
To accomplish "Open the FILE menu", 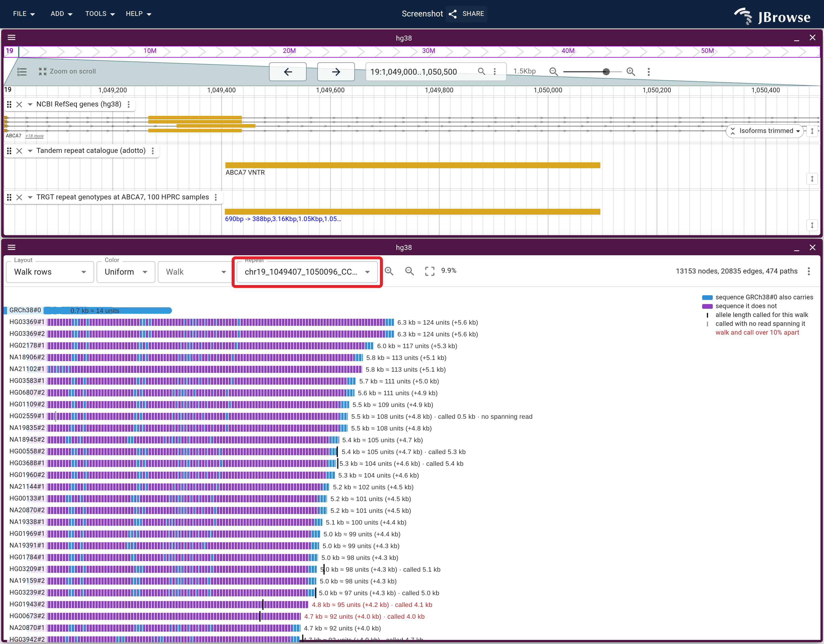I will 24,14.
